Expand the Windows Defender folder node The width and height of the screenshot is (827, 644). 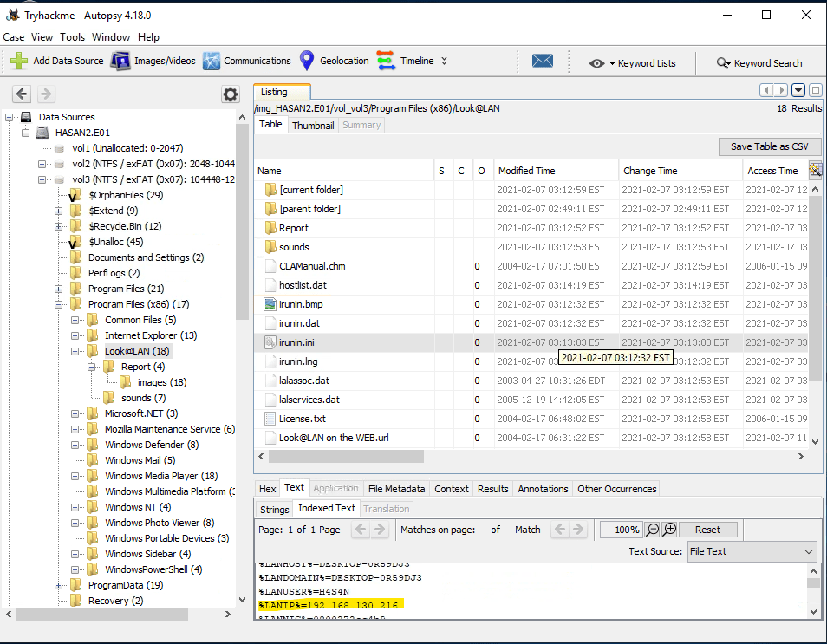[x=75, y=445]
